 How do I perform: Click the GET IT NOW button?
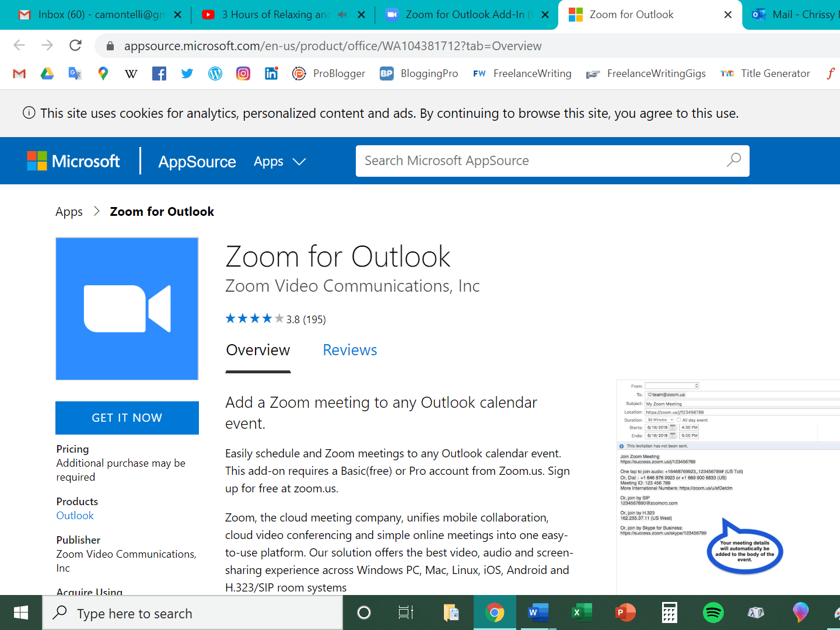pos(127,418)
